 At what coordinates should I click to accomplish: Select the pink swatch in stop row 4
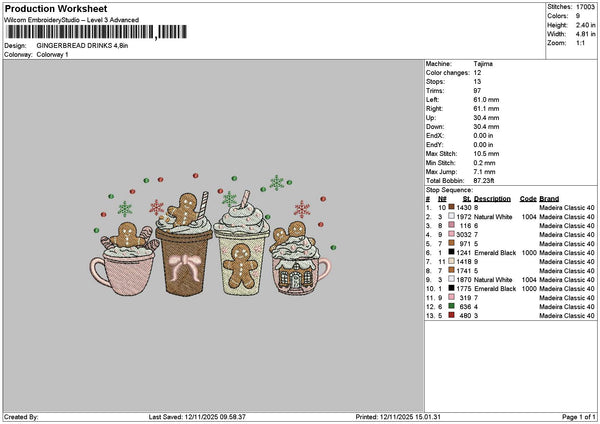pyautogui.click(x=452, y=234)
